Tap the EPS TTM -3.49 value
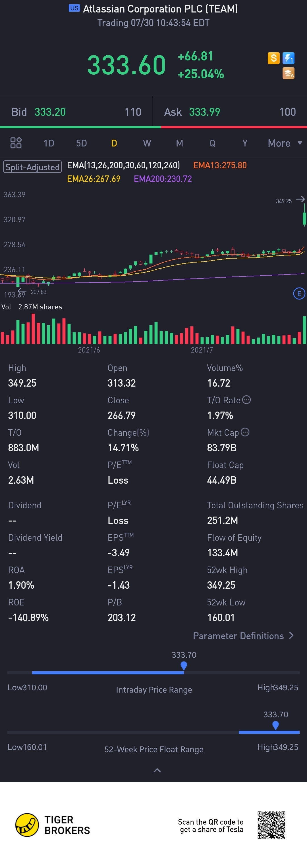Viewport: 307px width, 868px height. (119, 553)
